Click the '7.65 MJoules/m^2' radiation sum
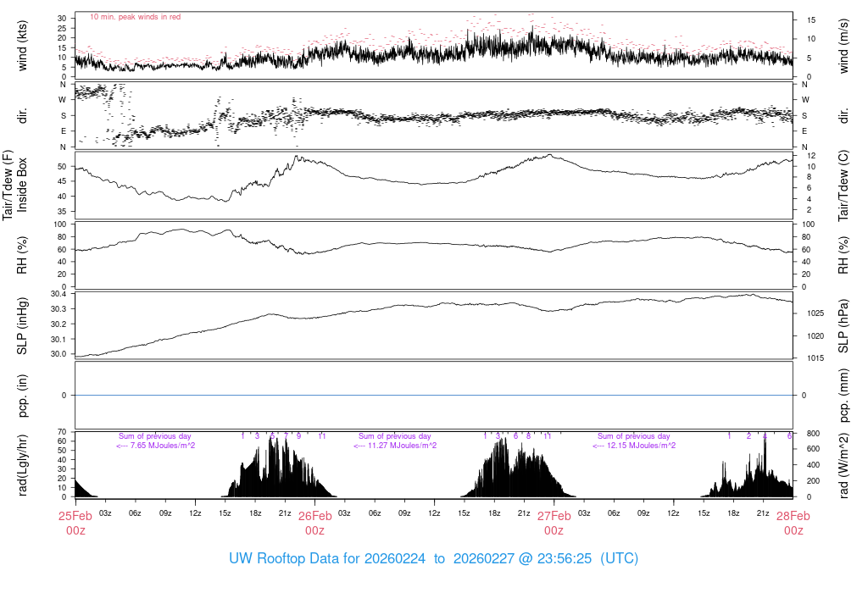Image resolution: width=868 pixels, height=593 pixels. pos(162,446)
